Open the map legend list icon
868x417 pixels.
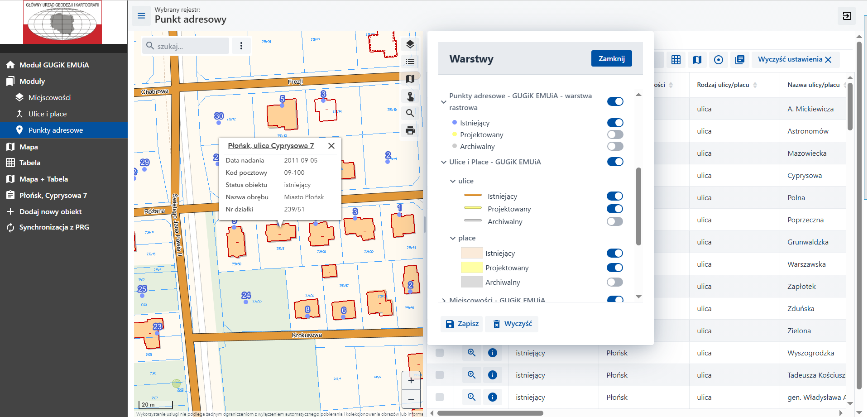pos(410,62)
